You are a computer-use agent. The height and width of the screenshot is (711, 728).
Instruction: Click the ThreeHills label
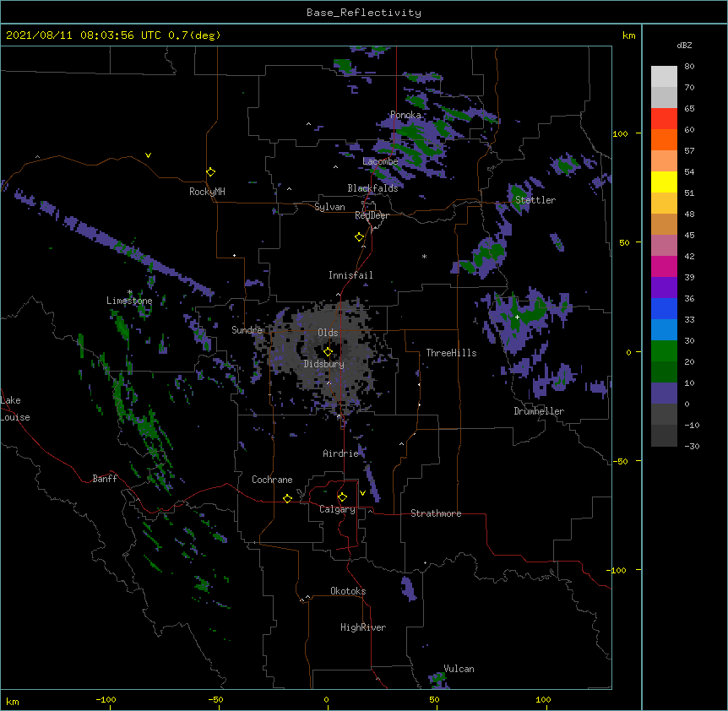pos(451,353)
